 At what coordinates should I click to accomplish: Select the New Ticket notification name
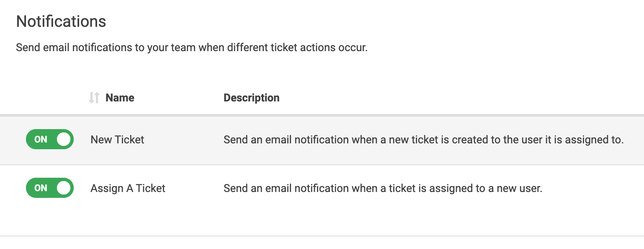117,140
